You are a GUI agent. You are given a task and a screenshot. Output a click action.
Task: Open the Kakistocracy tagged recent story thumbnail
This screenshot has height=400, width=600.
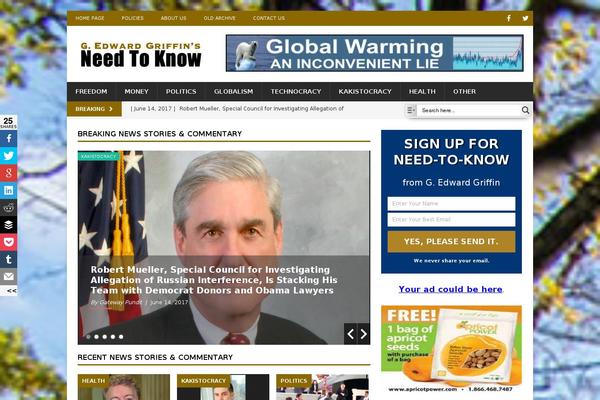click(x=223, y=387)
